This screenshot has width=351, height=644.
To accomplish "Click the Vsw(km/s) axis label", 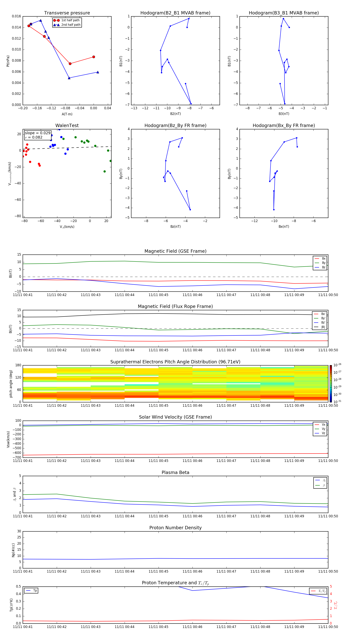I will pyautogui.click(x=8, y=439).
